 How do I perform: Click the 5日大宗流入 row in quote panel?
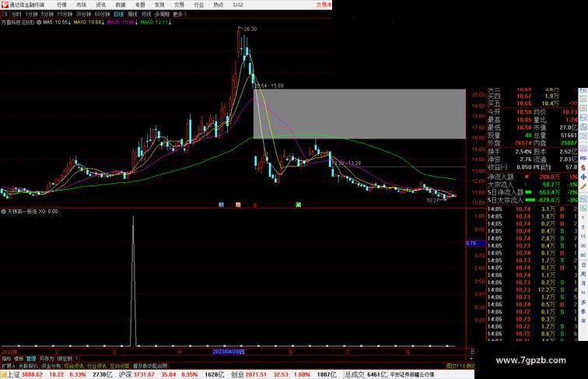(x=532, y=200)
